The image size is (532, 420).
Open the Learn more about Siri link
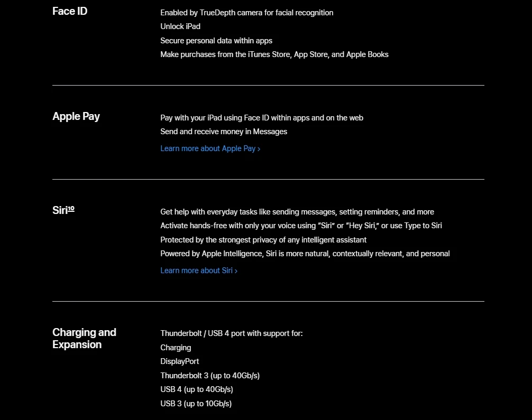point(198,270)
